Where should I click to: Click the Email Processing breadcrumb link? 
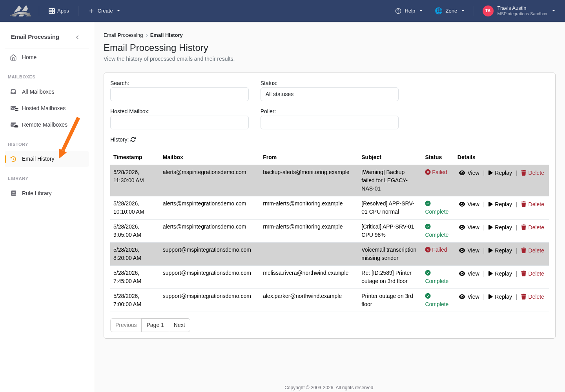click(123, 35)
